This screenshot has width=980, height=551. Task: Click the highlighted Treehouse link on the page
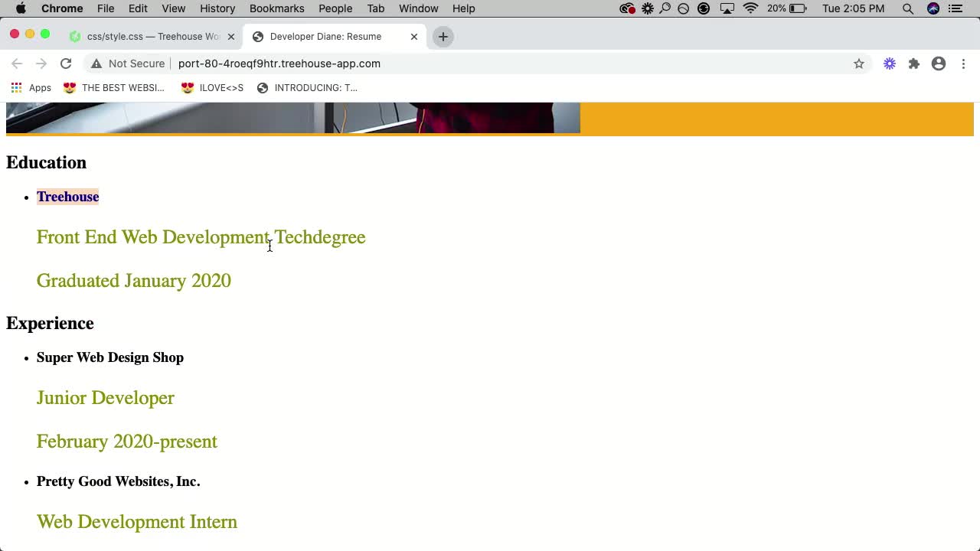tap(67, 197)
